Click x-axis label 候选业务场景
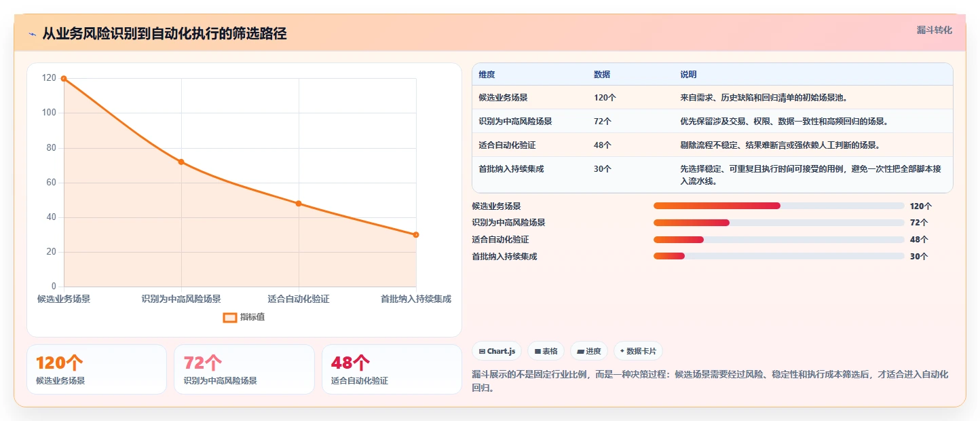The width and height of the screenshot is (980, 421). 64,299
